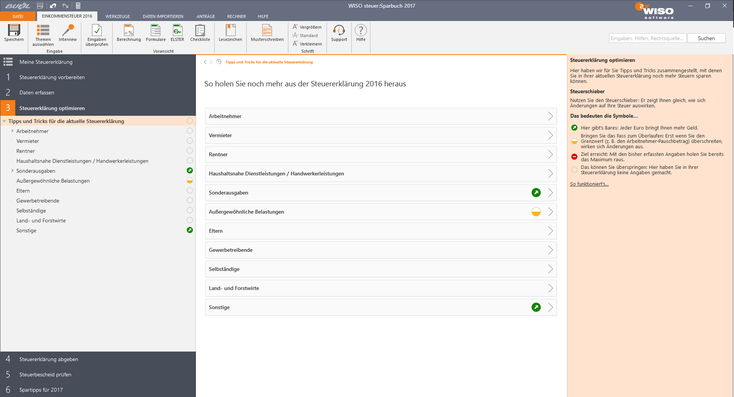The width and height of the screenshot is (734, 397).
Task: Open the Gewerbetreibende row chevron
Action: point(550,250)
